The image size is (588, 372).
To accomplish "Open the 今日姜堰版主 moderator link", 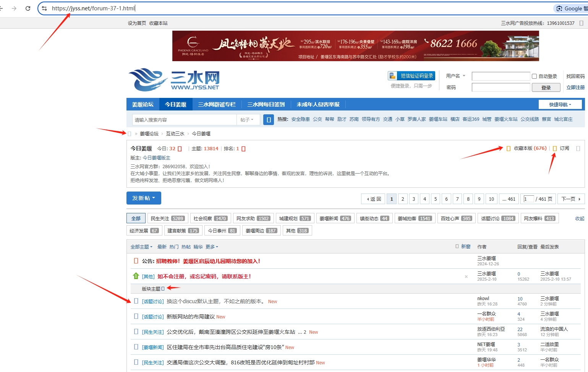I will click(x=157, y=158).
